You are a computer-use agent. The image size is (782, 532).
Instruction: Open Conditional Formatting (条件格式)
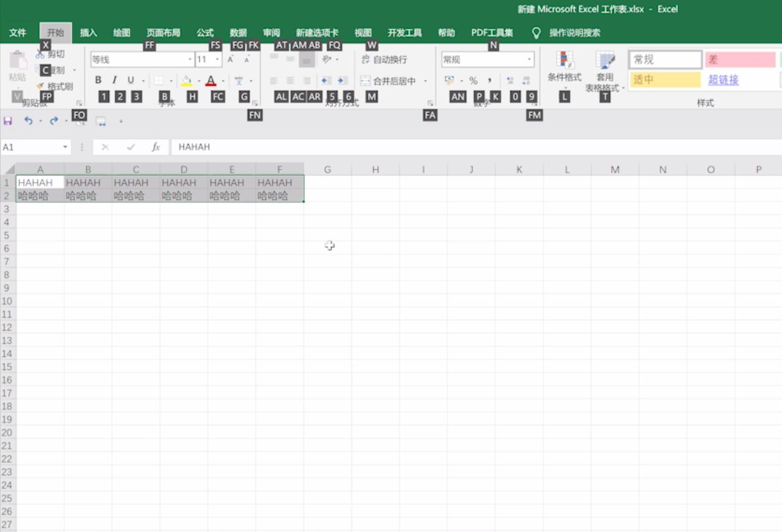565,70
